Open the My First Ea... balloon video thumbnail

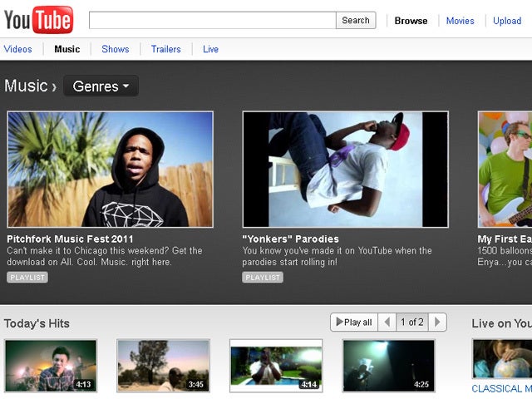(x=505, y=170)
